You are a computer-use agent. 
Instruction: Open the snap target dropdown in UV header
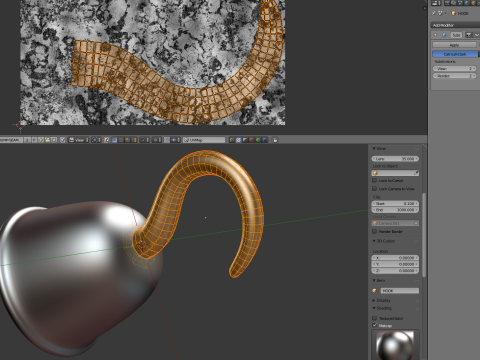pyautogui.click(x=175, y=140)
